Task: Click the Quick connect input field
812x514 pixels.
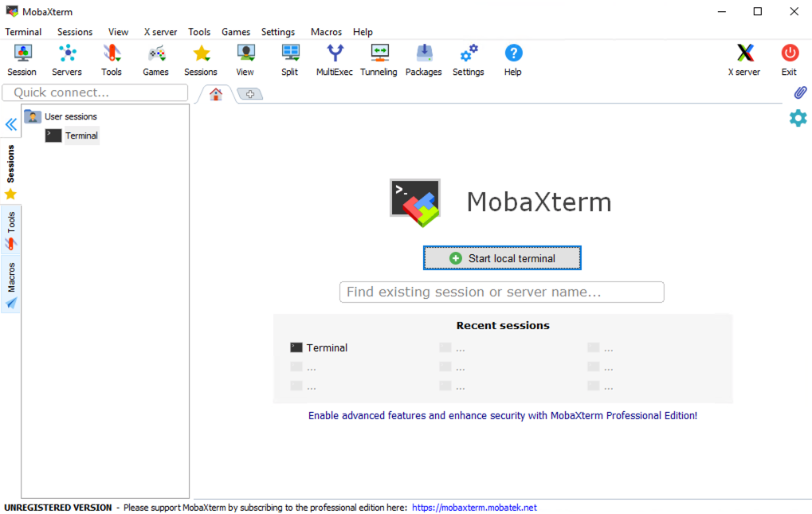Action: pyautogui.click(x=94, y=92)
